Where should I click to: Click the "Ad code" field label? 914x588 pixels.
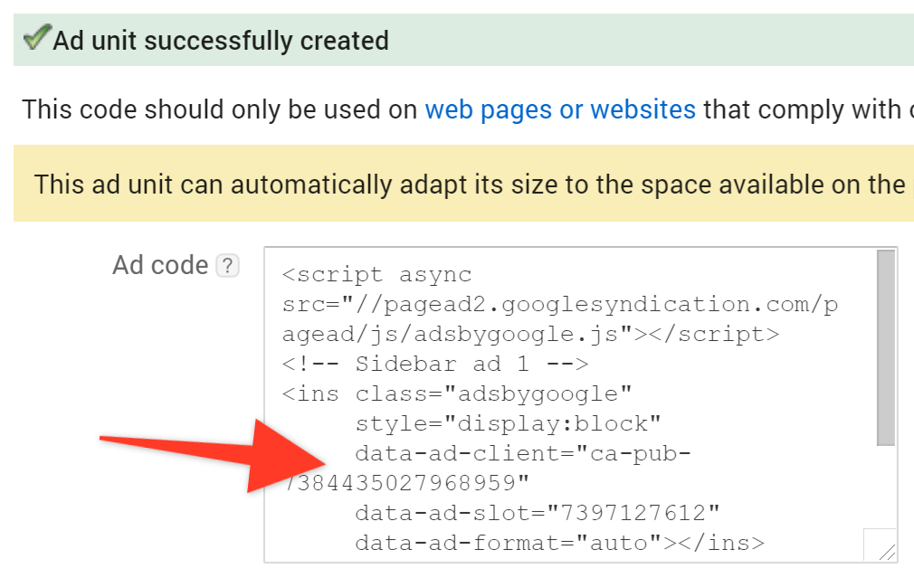(160, 265)
